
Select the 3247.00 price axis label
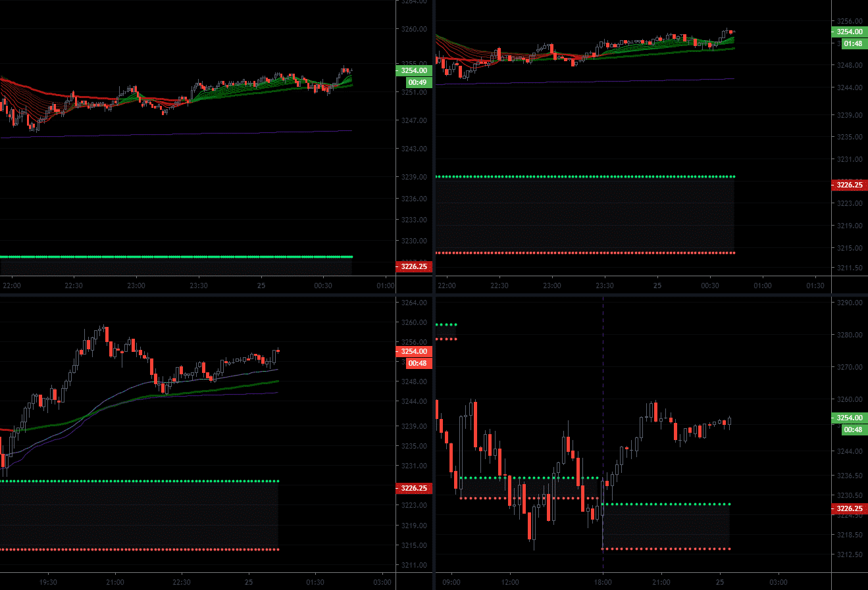point(414,120)
